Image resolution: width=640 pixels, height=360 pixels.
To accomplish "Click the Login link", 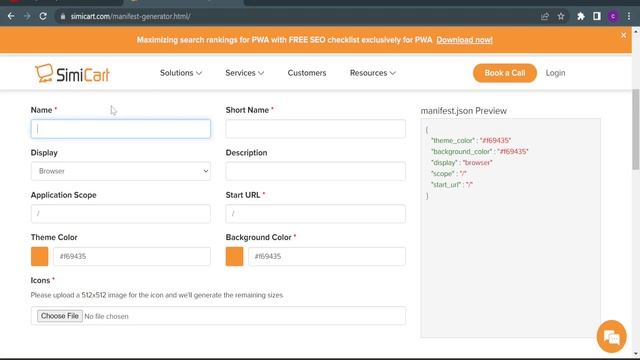I will point(555,73).
